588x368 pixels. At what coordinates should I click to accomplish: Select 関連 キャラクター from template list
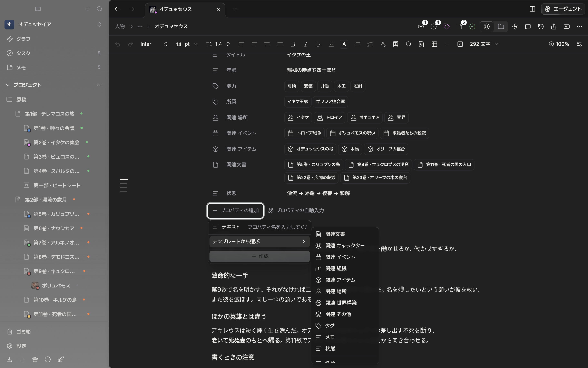(x=345, y=246)
